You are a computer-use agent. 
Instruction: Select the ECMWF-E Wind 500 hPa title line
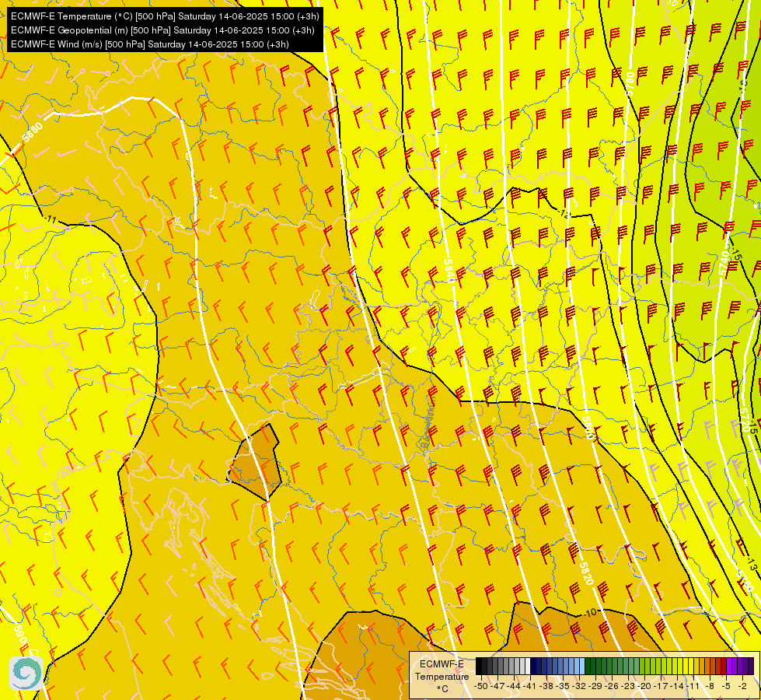pos(149,44)
